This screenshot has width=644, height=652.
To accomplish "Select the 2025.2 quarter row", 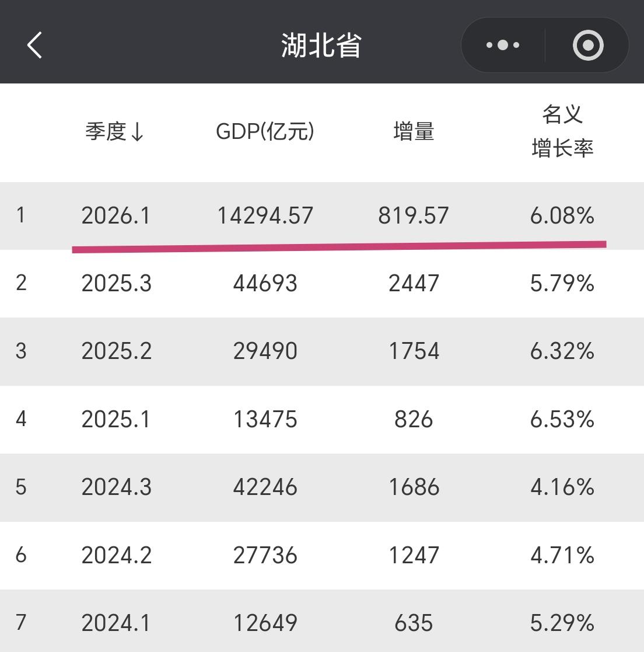I will [x=322, y=351].
